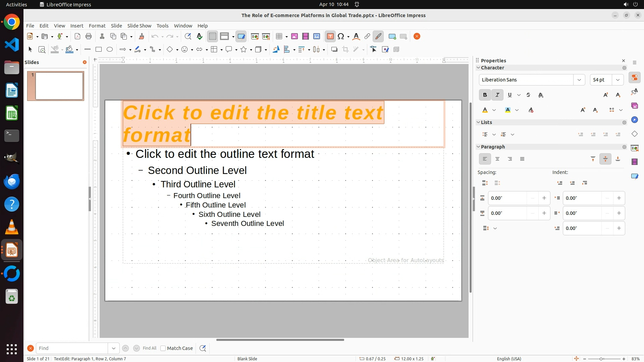Insert a table from the toolbar
The height and width of the screenshot is (362, 644).
pos(279,37)
